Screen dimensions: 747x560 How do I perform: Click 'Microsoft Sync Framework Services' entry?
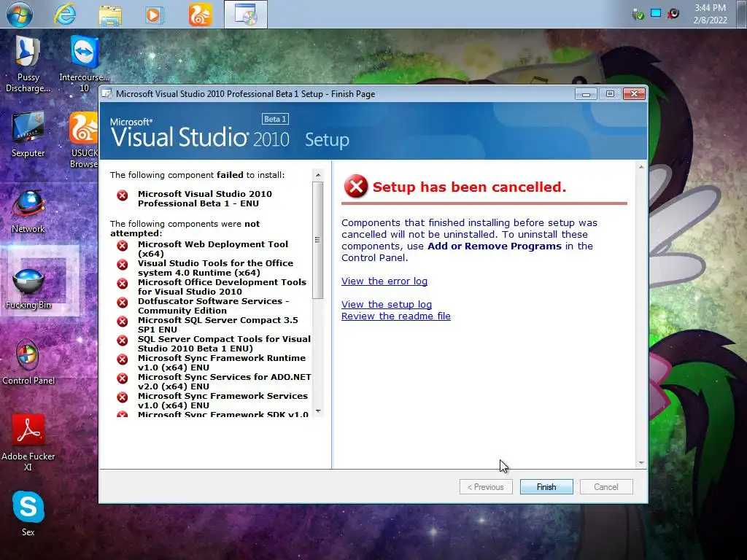click(x=222, y=400)
